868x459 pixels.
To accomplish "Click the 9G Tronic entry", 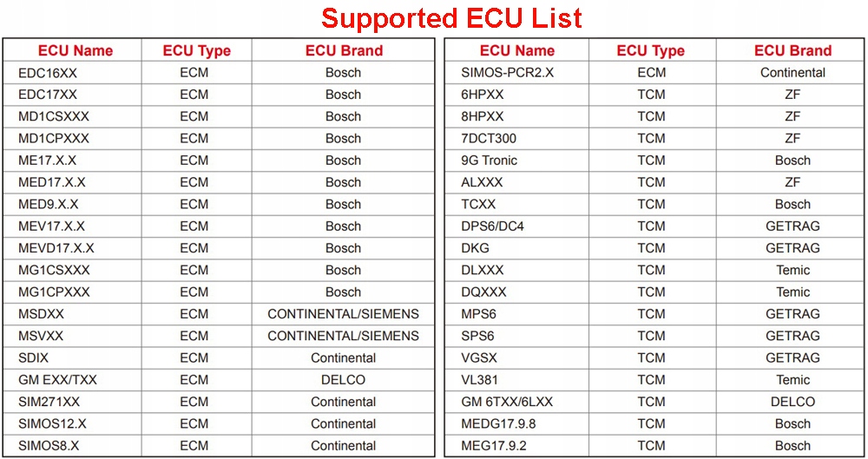I will coord(489,161).
